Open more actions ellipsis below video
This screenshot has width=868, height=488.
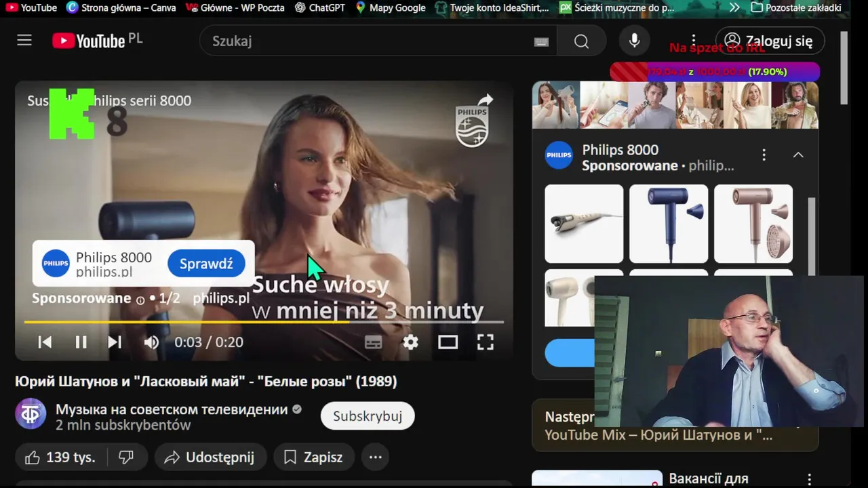click(375, 457)
